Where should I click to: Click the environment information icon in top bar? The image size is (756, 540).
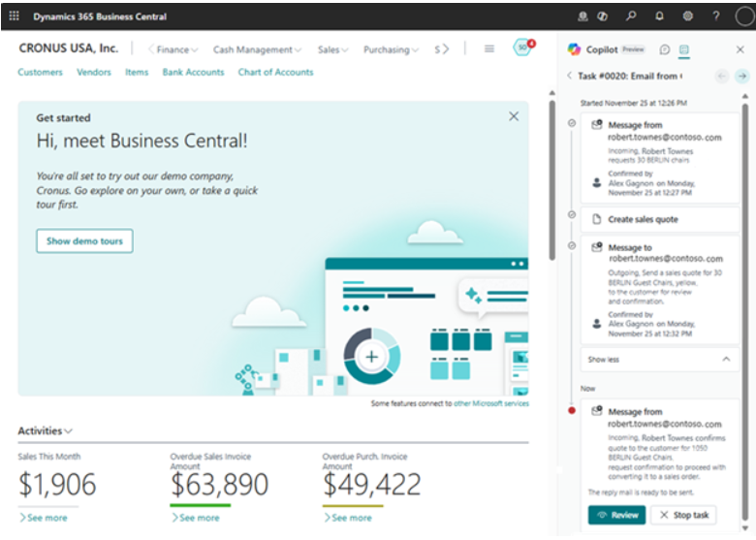583,16
